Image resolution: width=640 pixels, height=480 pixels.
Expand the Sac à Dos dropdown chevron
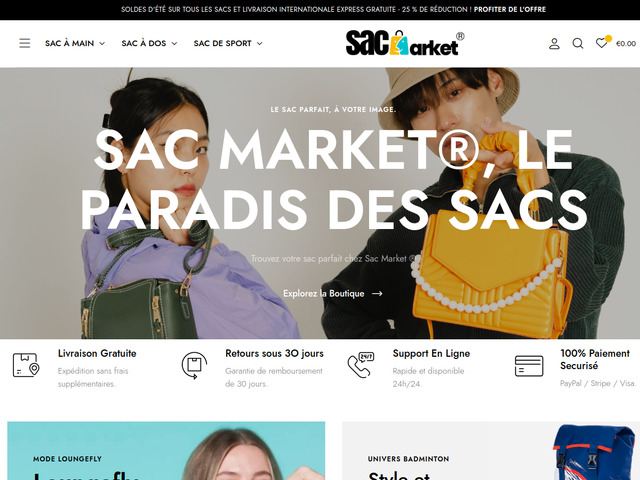coord(174,44)
